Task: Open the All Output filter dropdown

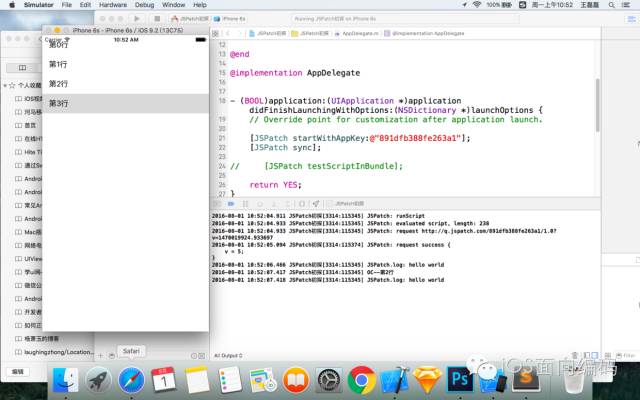Action: 228,356
